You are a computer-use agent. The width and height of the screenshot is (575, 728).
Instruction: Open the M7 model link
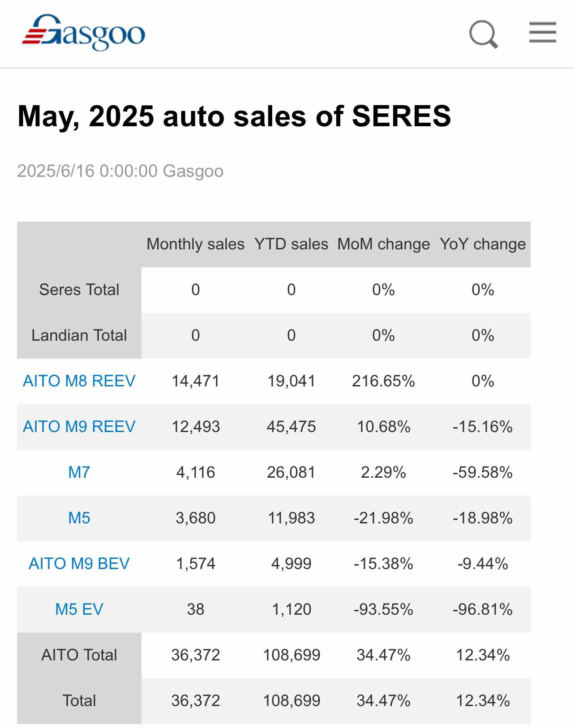(x=79, y=472)
